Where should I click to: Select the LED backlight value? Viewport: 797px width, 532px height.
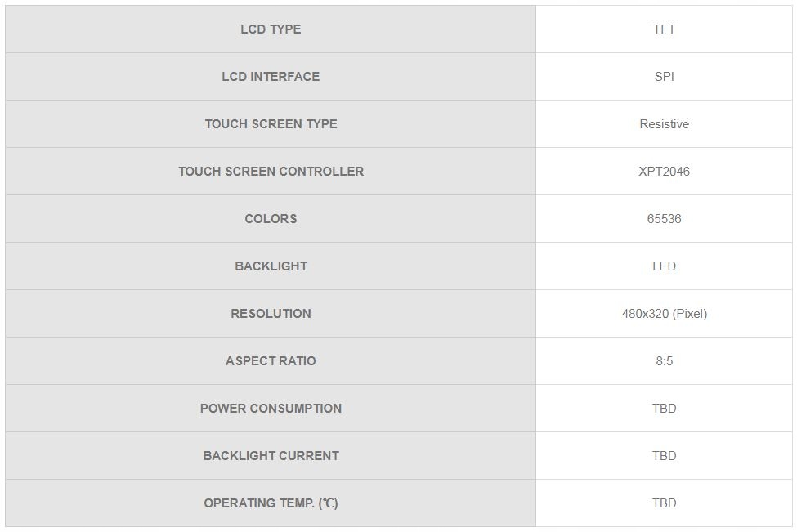pyautogui.click(x=664, y=266)
